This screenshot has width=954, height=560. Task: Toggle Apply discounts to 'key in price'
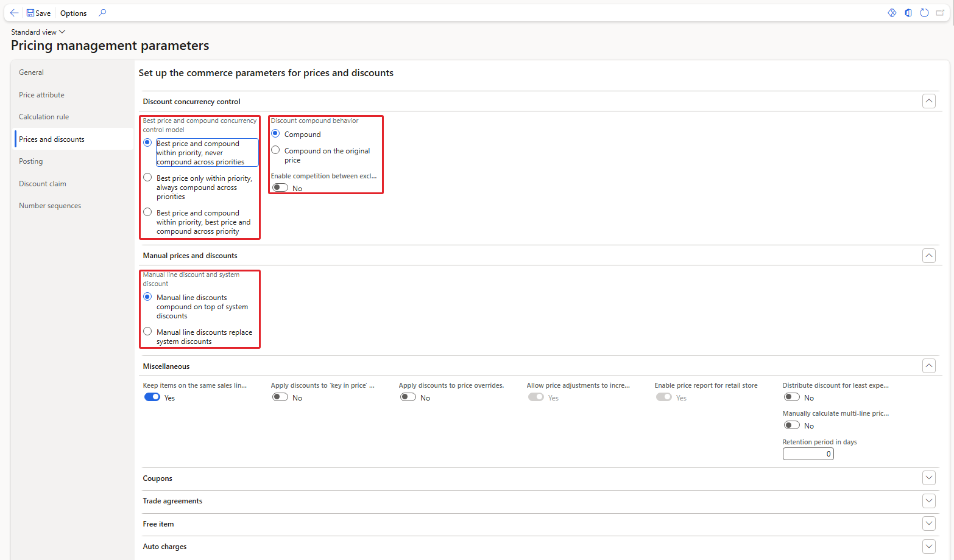(280, 397)
